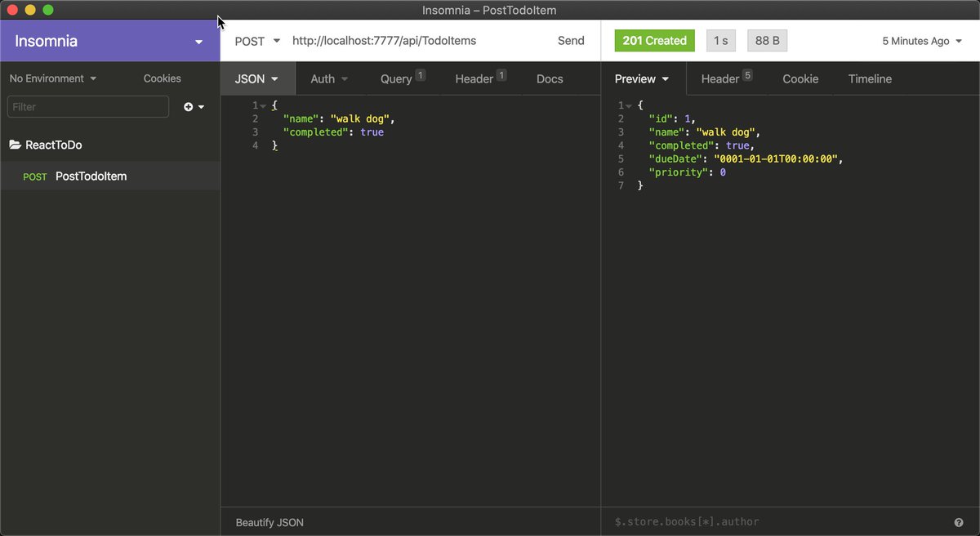The width and height of the screenshot is (980, 536).
Task: Open the POST method dropdown
Action: pyautogui.click(x=257, y=41)
